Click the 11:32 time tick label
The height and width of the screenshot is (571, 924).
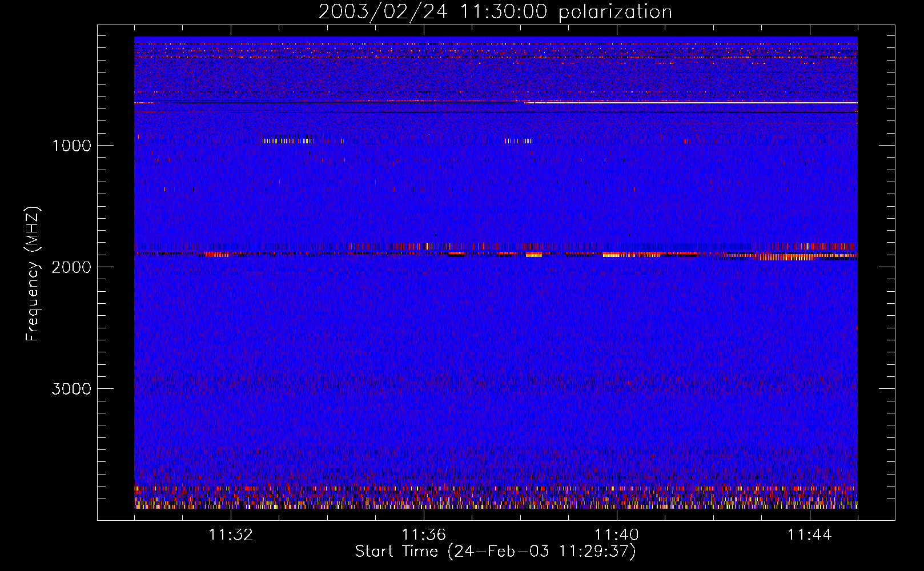click(231, 534)
